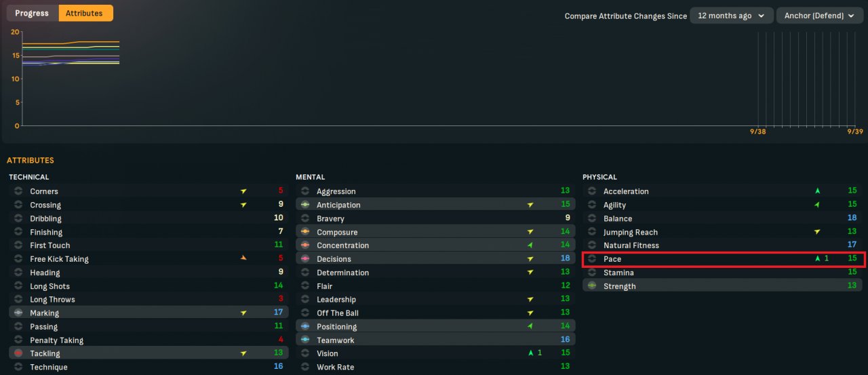Screen dimensions: 868x375
Task: Open the 12 months ago dropdown
Action: pos(731,16)
